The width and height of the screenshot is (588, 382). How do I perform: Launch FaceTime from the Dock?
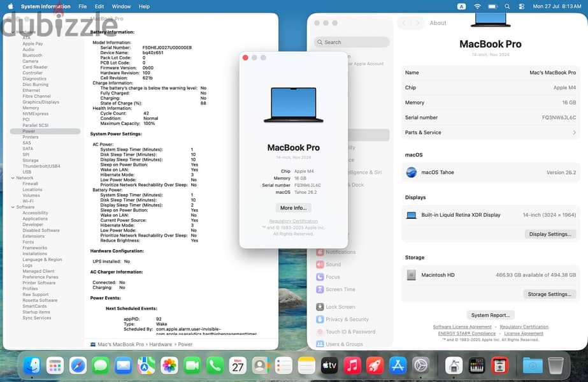pos(192,365)
